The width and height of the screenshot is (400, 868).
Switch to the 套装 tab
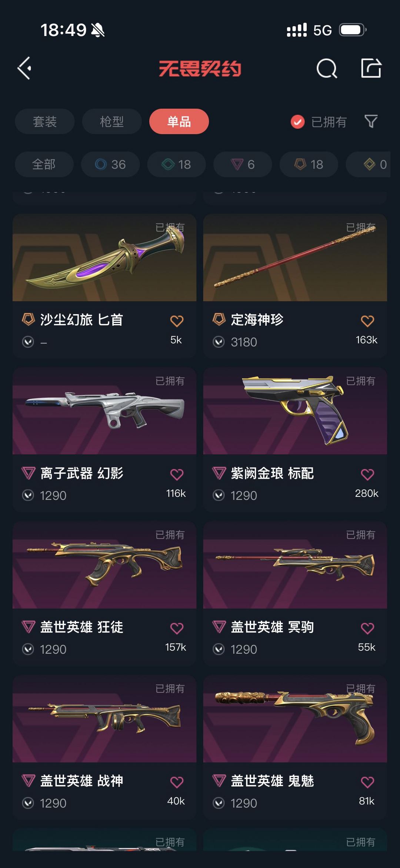45,122
